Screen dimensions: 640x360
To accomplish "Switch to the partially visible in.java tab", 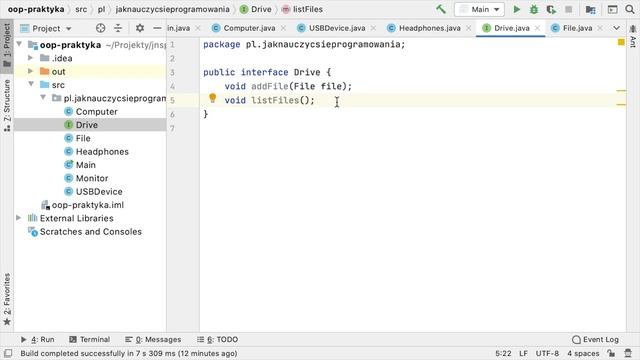I will click(x=179, y=28).
